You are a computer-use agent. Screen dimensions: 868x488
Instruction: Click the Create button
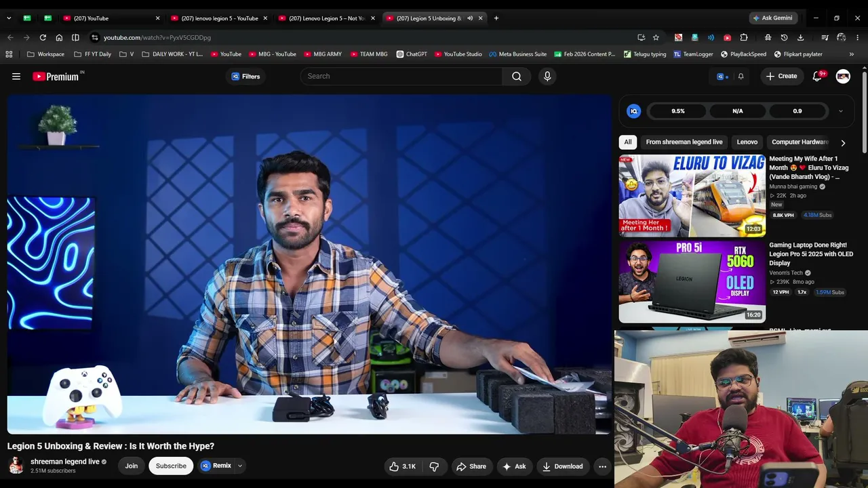tap(782, 77)
